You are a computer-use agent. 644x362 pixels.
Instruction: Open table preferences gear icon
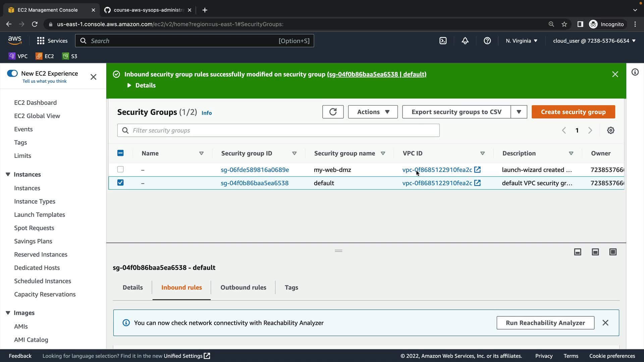click(611, 130)
